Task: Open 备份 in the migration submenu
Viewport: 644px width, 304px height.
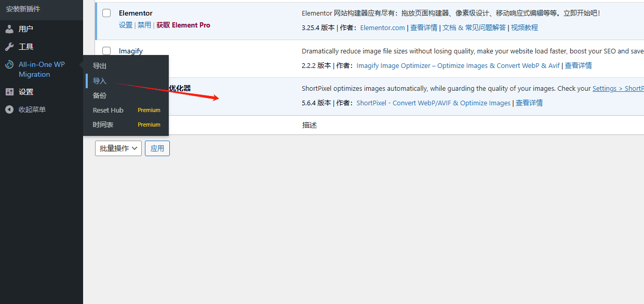Action: (x=100, y=95)
